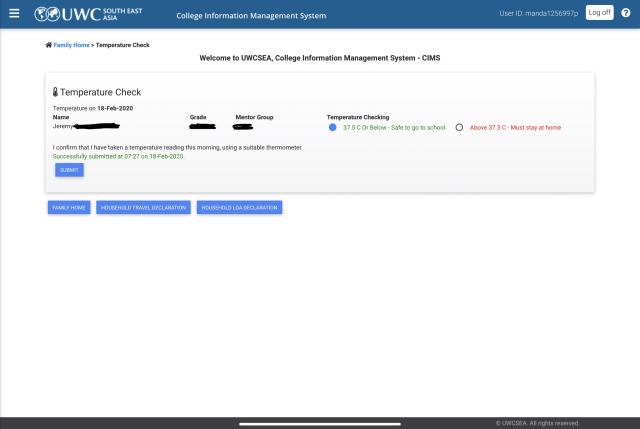The width and height of the screenshot is (640, 429).
Task: Select Above 37.5 C radio option
Action: (459, 127)
